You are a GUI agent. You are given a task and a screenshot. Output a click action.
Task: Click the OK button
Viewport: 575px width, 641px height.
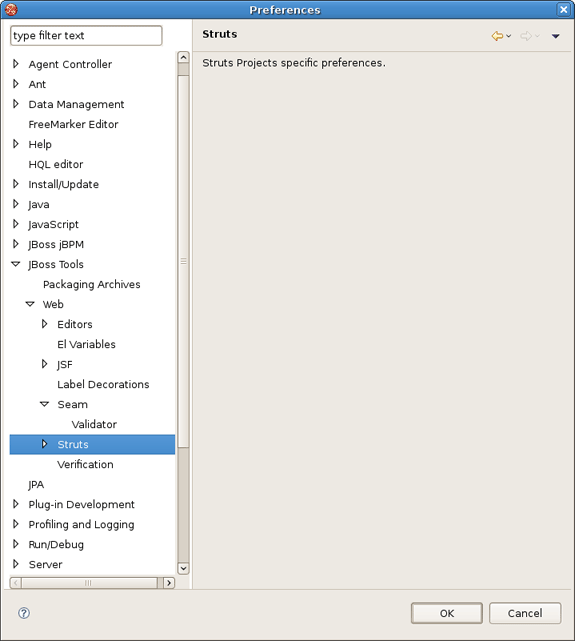[x=447, y=613]
